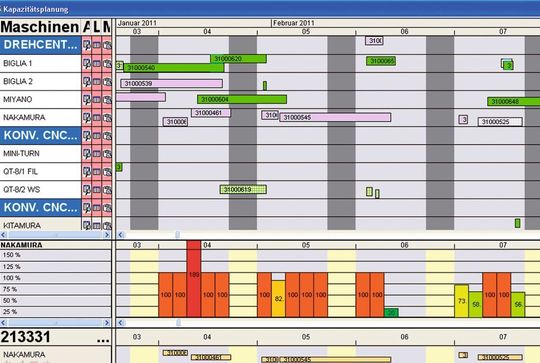This screenshot has width=540, height=363.
Task: Select the MIYANO machine row
Action: (41, 100)
